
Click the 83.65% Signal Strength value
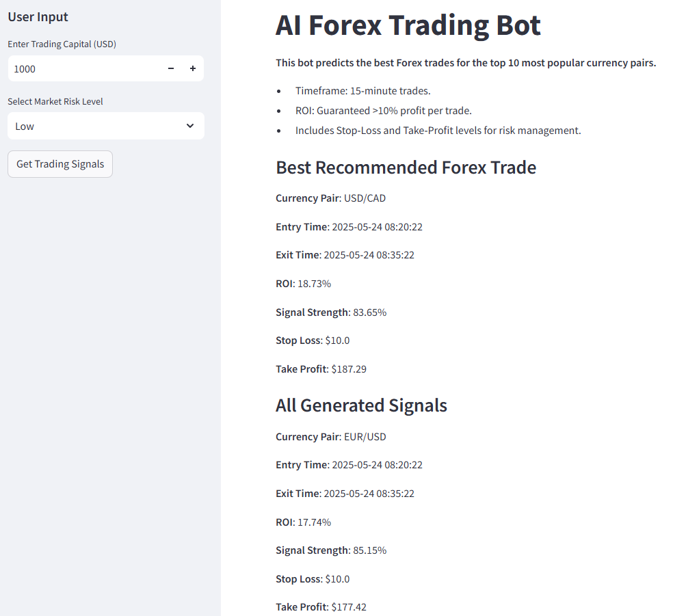[x=369, y=312]
